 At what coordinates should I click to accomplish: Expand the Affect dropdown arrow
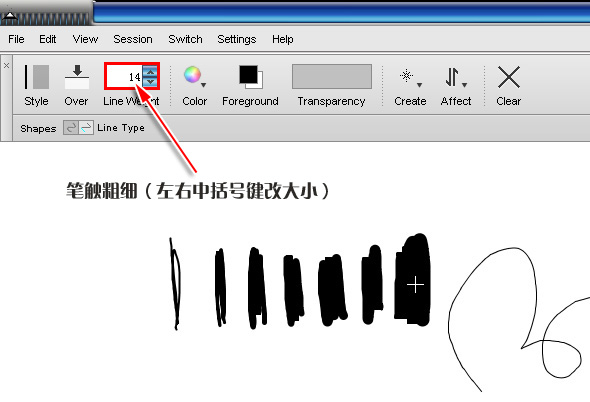464,85
